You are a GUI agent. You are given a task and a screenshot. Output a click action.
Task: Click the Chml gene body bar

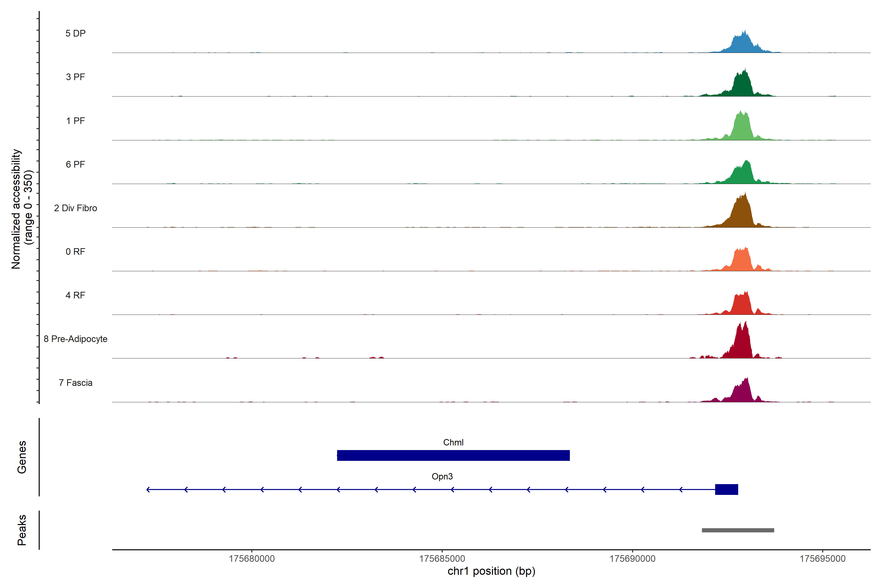tap(453, 455)
